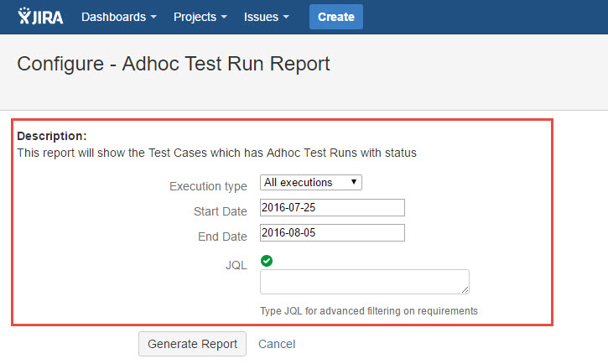Click the Execution type label
This screenshot has width=608, height=364.
point(208,186)
